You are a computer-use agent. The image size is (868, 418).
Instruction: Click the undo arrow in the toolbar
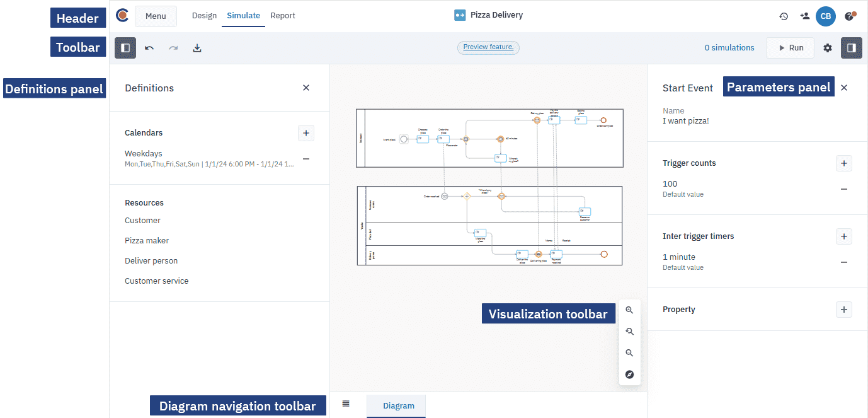coord(149,48)
